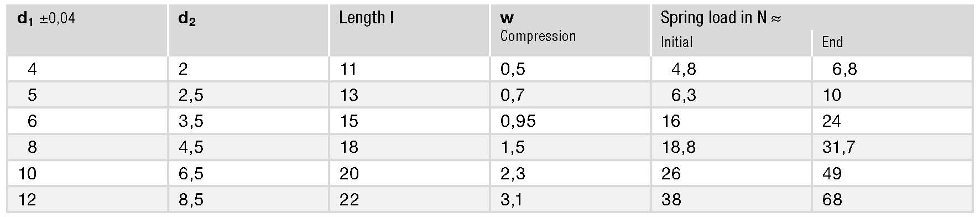The height and width of the screenshot is (217, 980).
Task: Select the length cell showing 15
Action: tap(348, 121)
